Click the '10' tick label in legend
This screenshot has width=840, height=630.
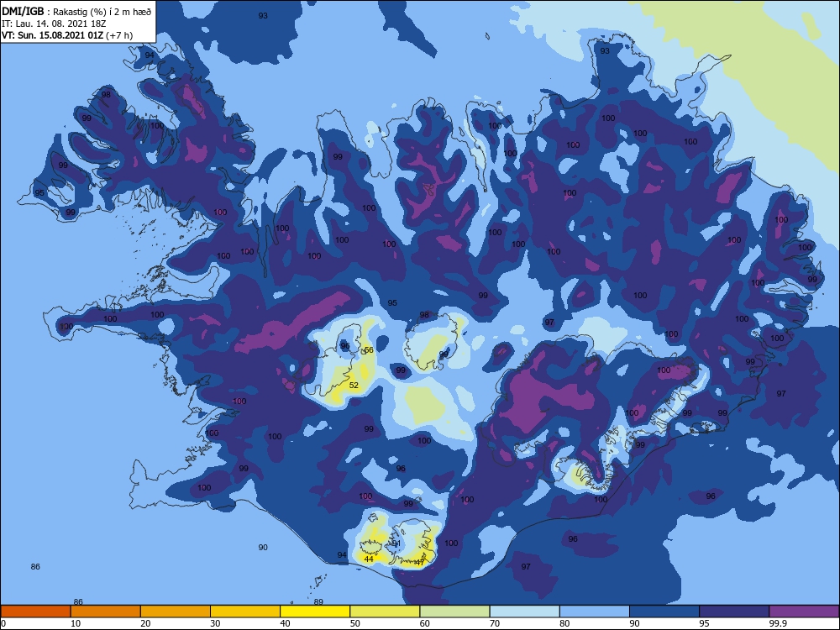coord(76,623)
